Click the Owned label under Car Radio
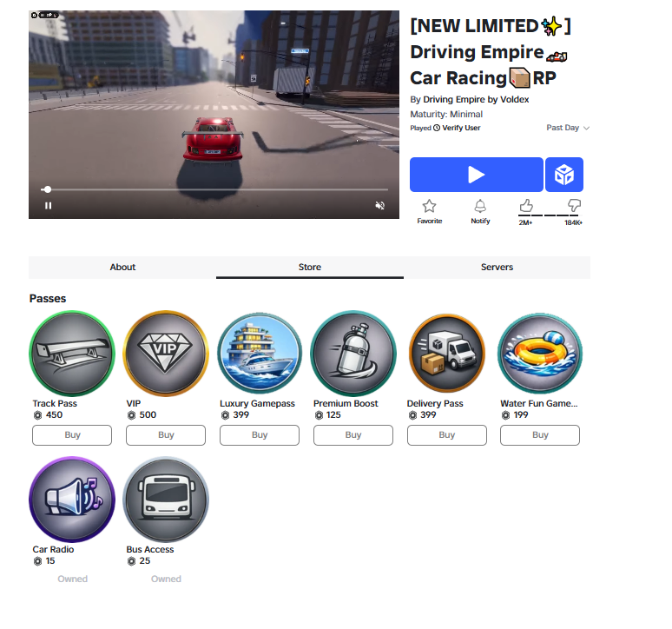 72,579
